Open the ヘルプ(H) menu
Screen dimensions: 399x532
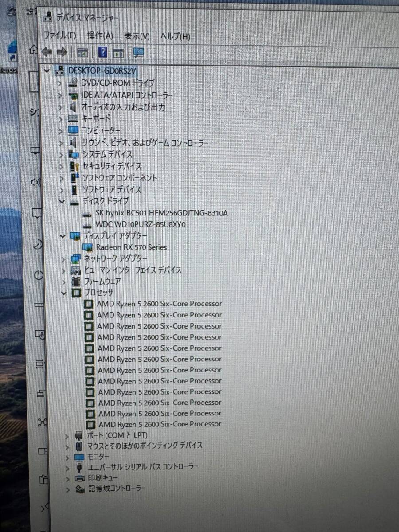coord(175,36)
